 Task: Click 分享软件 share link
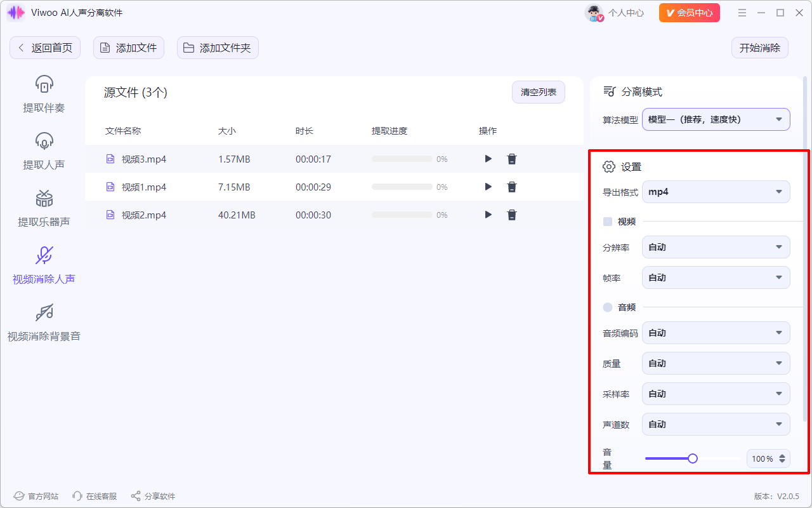[153, 496]
